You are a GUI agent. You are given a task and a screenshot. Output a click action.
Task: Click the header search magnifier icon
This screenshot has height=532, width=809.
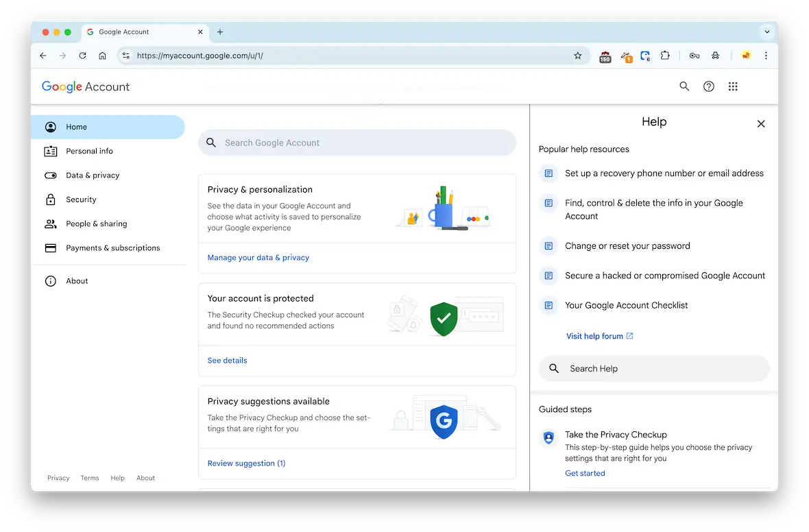684,86
